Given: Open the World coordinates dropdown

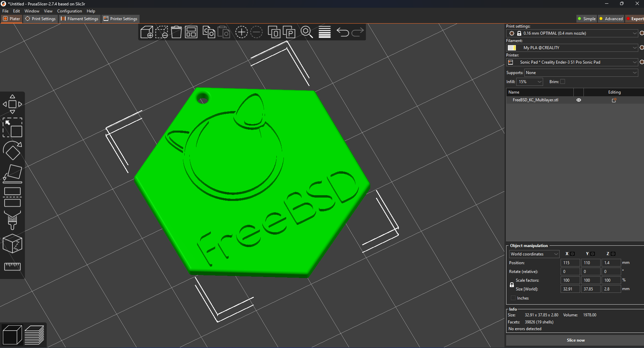Looking at the screenshot, I should [x=534, y=254].
